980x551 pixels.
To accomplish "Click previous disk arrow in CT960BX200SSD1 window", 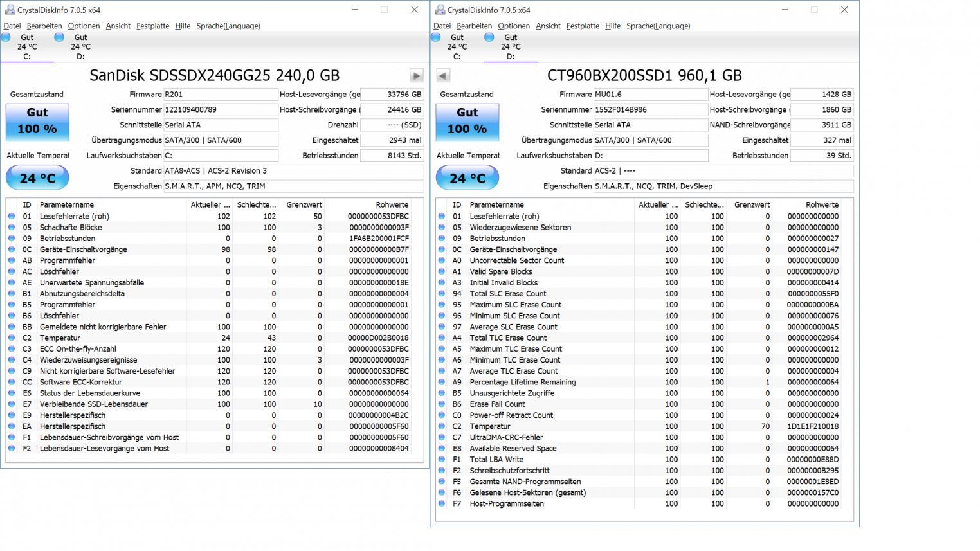I will (443, 76).
